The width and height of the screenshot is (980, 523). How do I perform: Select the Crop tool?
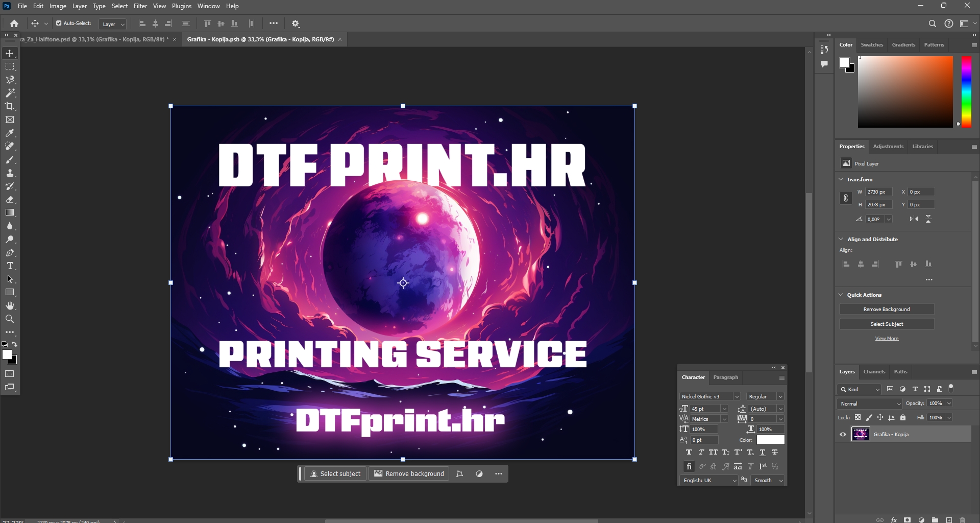(x=10, y=106)
